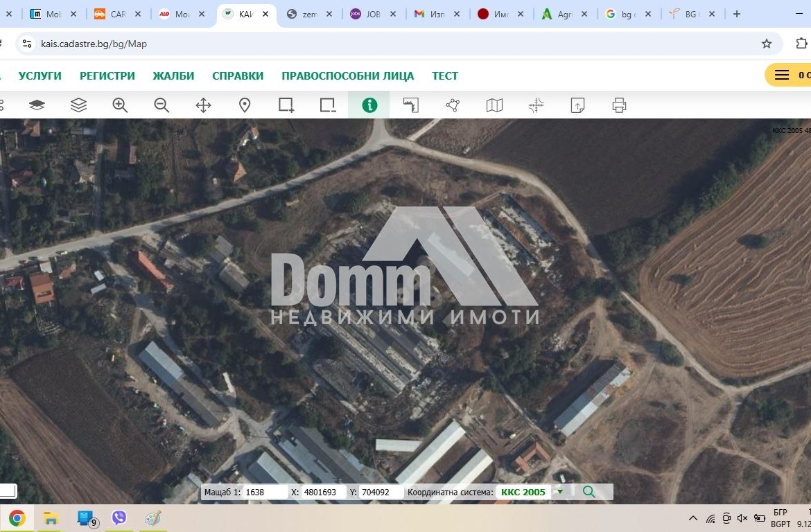Click the export upload page icon
The width and height of the screenshot is (811, 532).
[x=577, y=105]
